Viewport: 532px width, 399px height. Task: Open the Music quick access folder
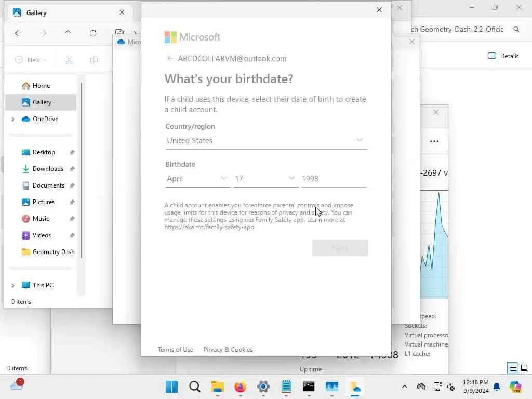pyautogui.click(x=41, y=219)
